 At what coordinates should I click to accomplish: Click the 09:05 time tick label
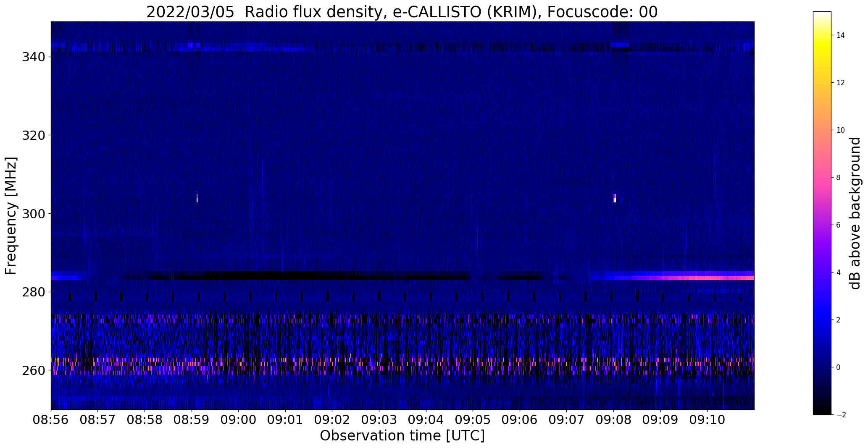tap(473, 420)
